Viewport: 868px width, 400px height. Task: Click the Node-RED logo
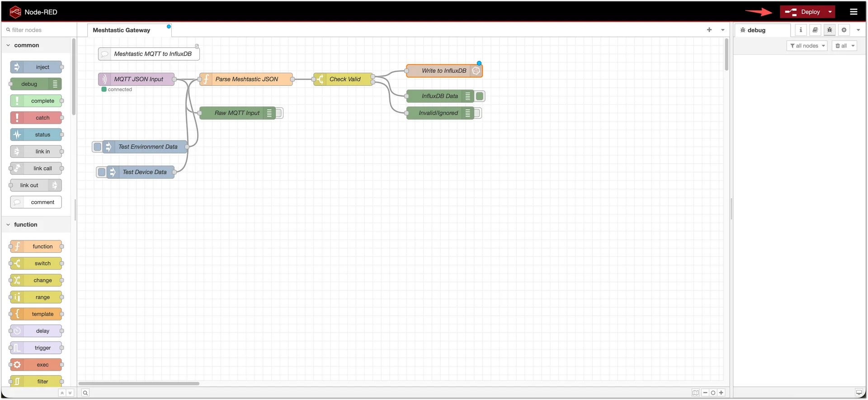click(x=15, y=12)
